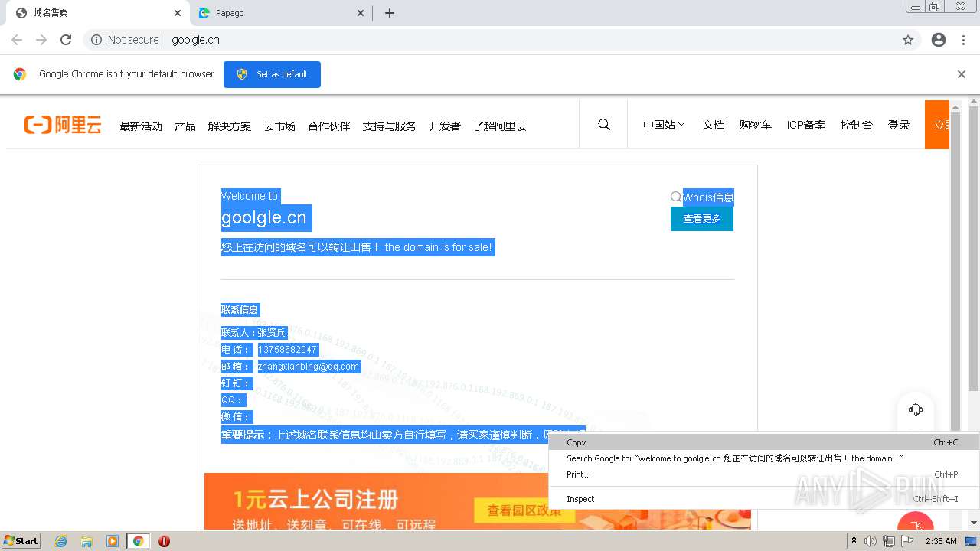The width and height of the screenshot is (980, 551).
Task: Show hidden tray icons arrow
Action: [854, 541]
